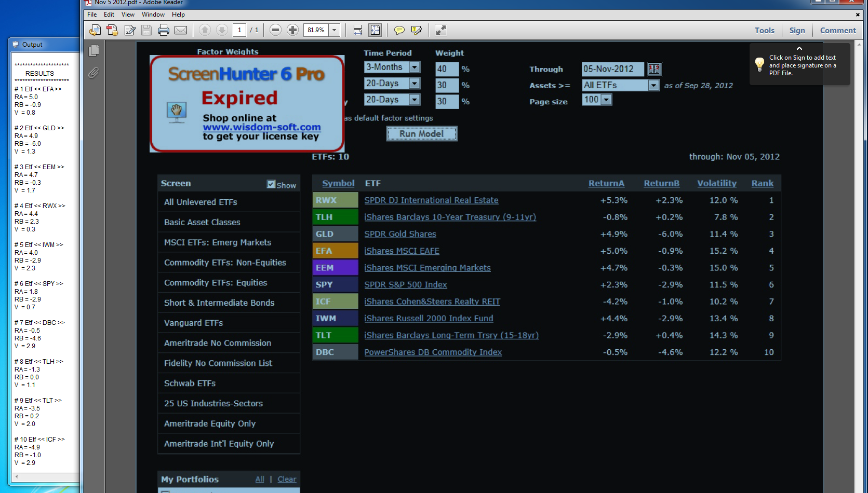Sort table by ReturnA column

click(x=606, y=183)
